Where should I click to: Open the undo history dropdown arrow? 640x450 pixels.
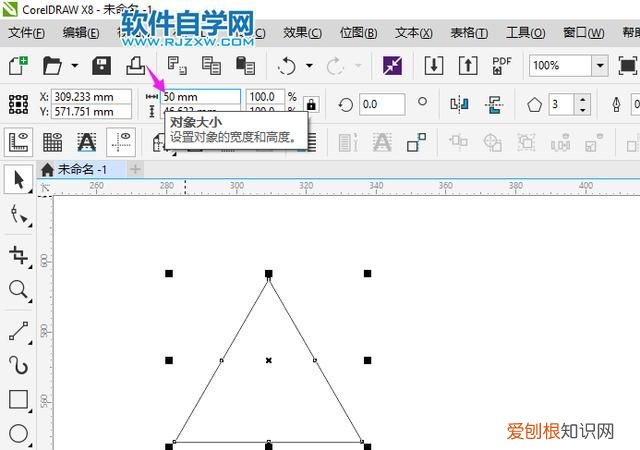coord(309,65)
